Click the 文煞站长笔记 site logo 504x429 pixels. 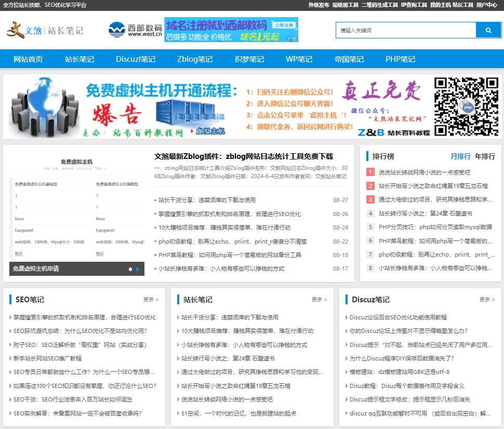click(x=45, y=30)
